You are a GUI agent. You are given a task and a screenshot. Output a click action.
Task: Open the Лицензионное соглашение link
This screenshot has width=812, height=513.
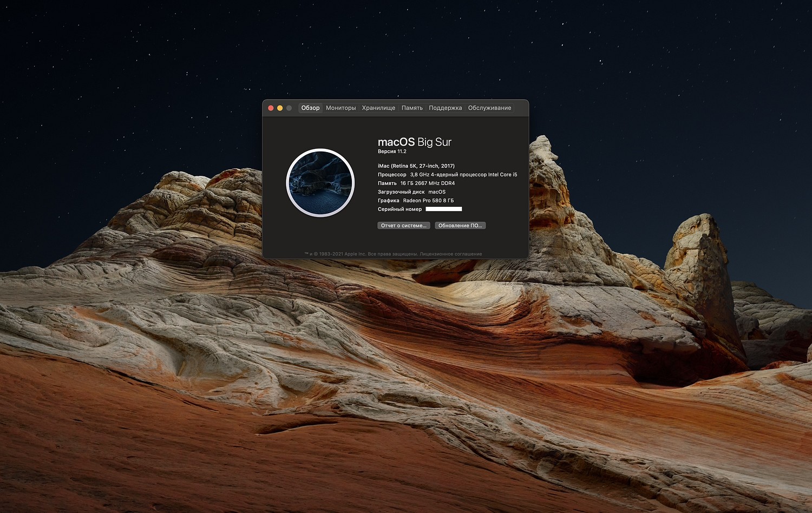(x=450, y=254)
